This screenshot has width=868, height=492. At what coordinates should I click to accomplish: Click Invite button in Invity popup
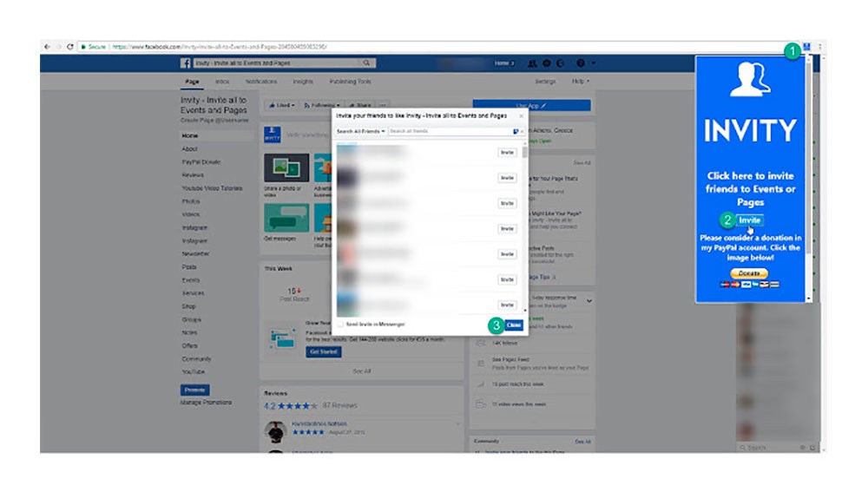pyautogui.click(x=749, y=220)
